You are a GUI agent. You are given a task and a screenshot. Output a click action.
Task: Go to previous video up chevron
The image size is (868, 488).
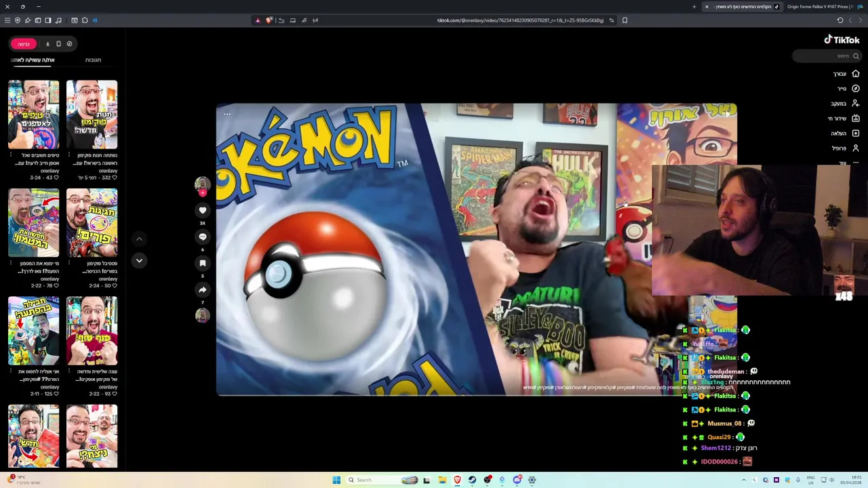(x=139, y=239)
